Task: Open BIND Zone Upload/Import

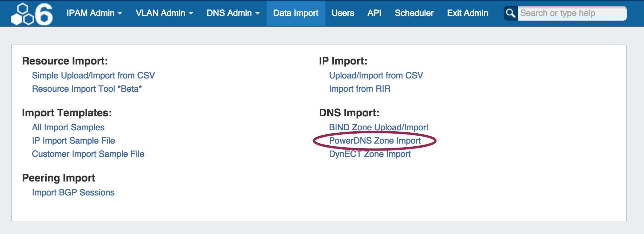Action: [x=379, y=127]
